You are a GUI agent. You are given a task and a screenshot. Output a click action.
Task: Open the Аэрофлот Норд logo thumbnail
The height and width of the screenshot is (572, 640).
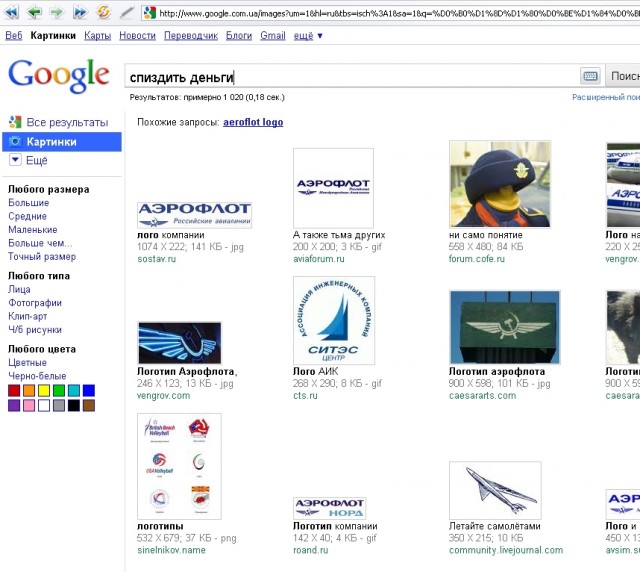coord(329,508)
